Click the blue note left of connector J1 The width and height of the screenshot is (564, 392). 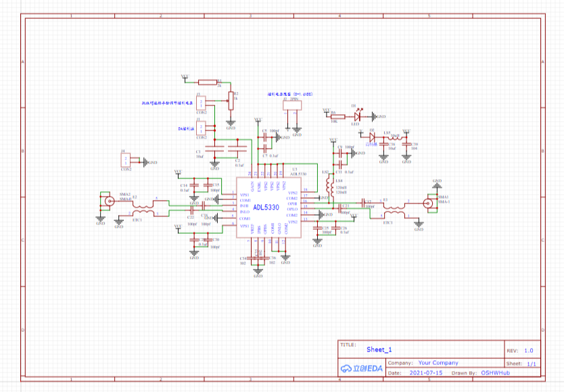coord(186,128)
